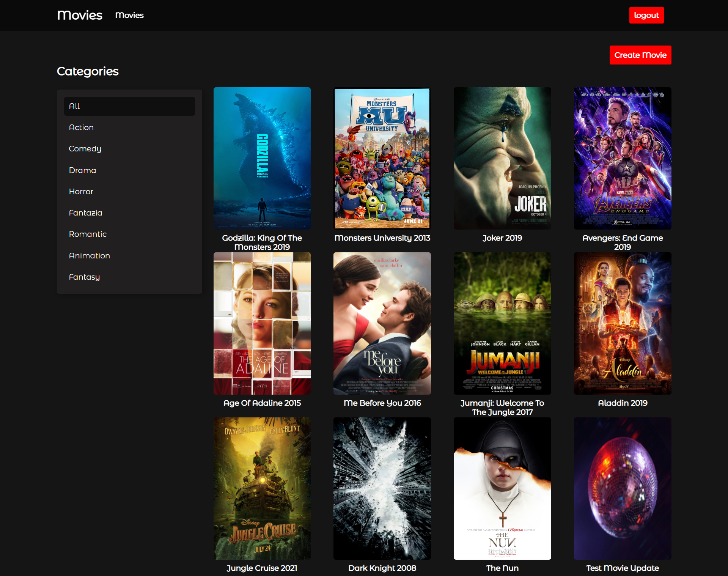728x576 pixels.
Task: Open the Age Of Adaline poster
Action: 262,323
